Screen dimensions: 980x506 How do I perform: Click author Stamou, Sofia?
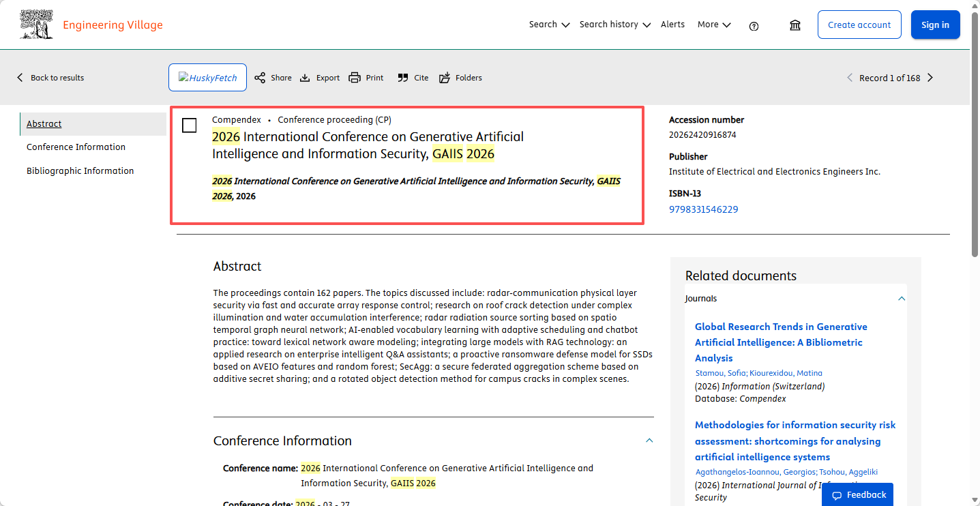721,373
